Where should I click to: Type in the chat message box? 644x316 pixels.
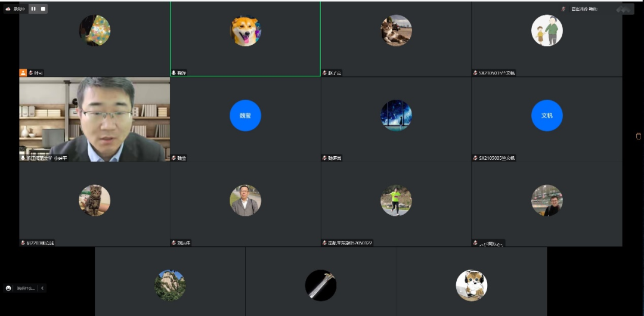click(x=26, y=288)
